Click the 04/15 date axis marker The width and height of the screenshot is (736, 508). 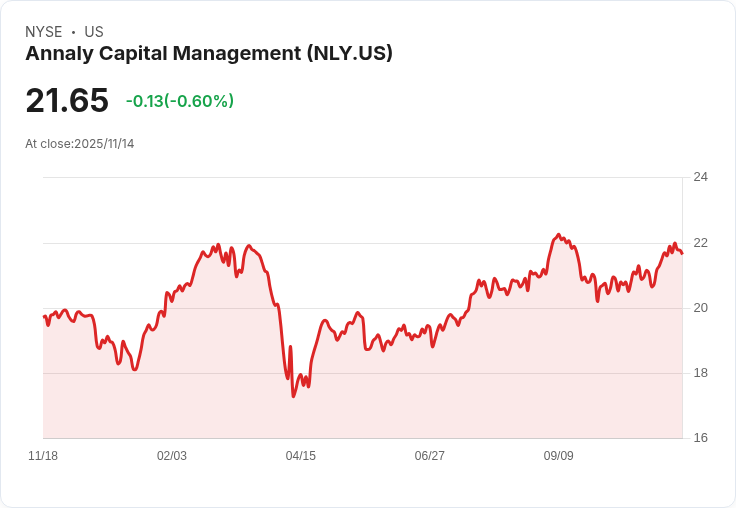click(301, 456)
